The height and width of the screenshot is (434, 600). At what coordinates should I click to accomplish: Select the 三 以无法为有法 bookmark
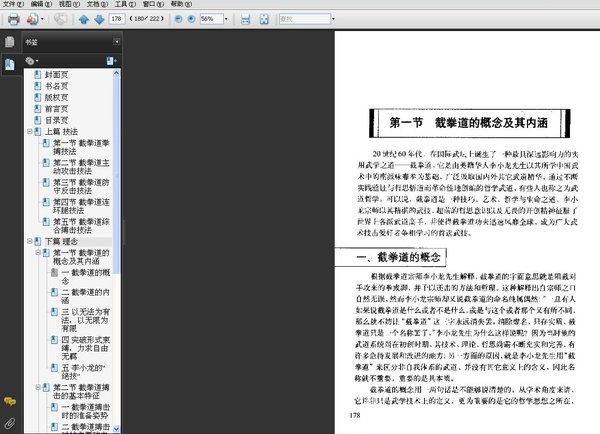[86, 320]
